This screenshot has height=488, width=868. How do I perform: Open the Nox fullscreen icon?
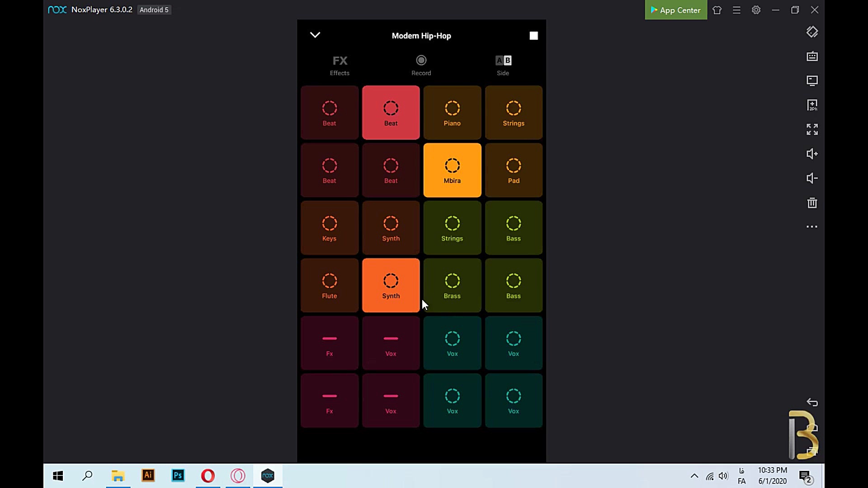tap(812, 130)
